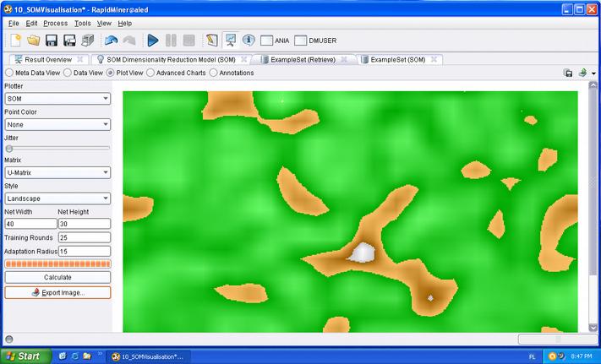Screen dimensions: 601x364
Task: Open Internet Explorer from quick launch
Action: [x=75, y=356]
